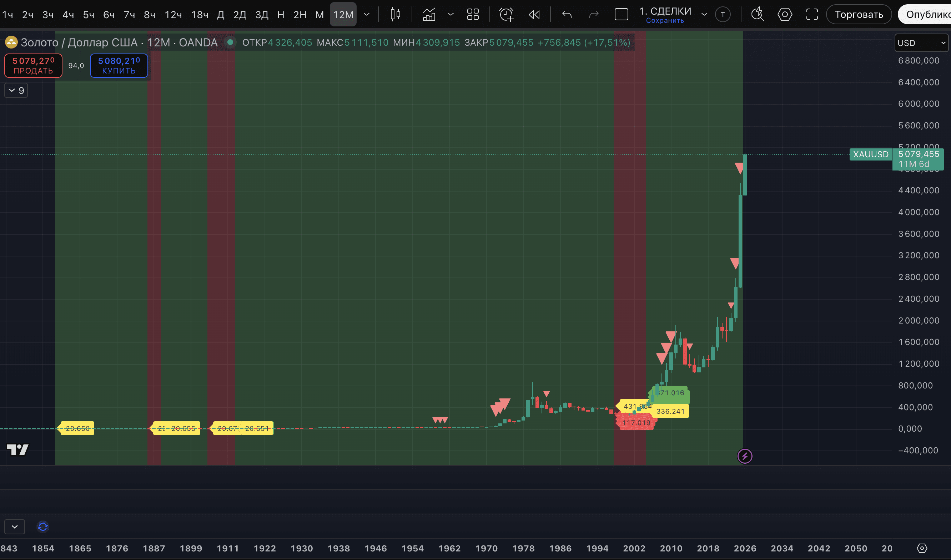951x560 pixels.
Task: Open chart settings hexagon icon
Action: [x=784, y=15]
